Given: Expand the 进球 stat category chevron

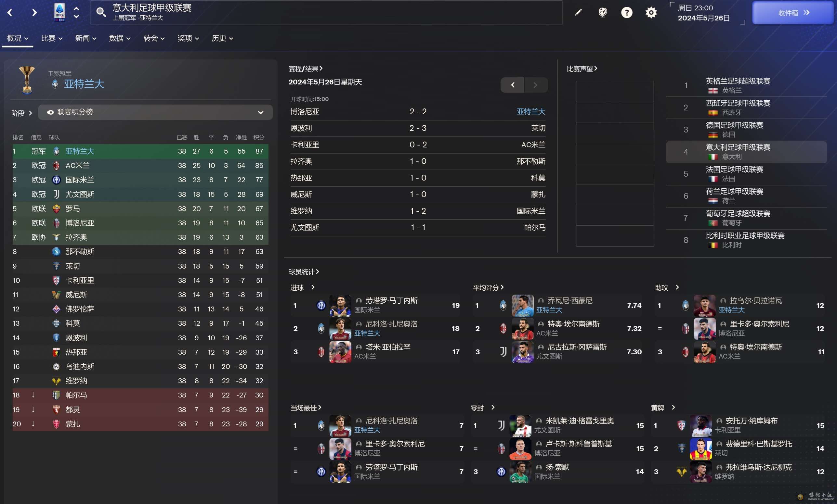Looking at the screenshot, I should coord(313,287).
